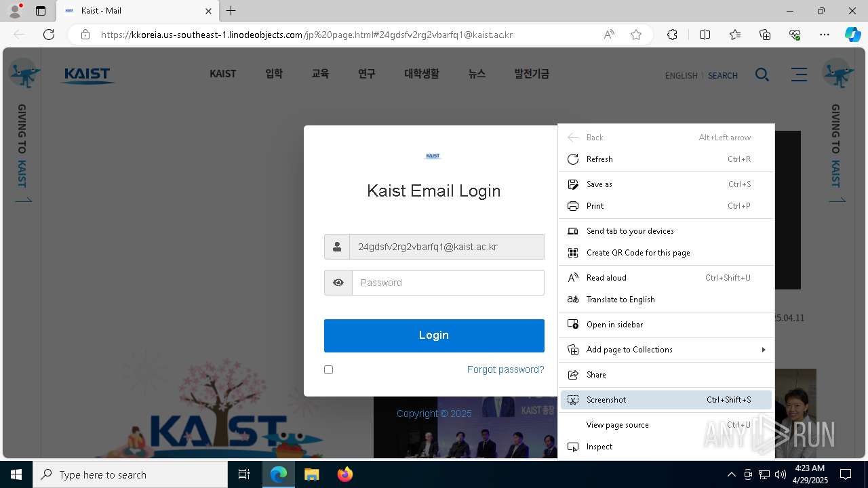Click the address bar URL
Screen dimensions: 868x488
pos(307,35)
